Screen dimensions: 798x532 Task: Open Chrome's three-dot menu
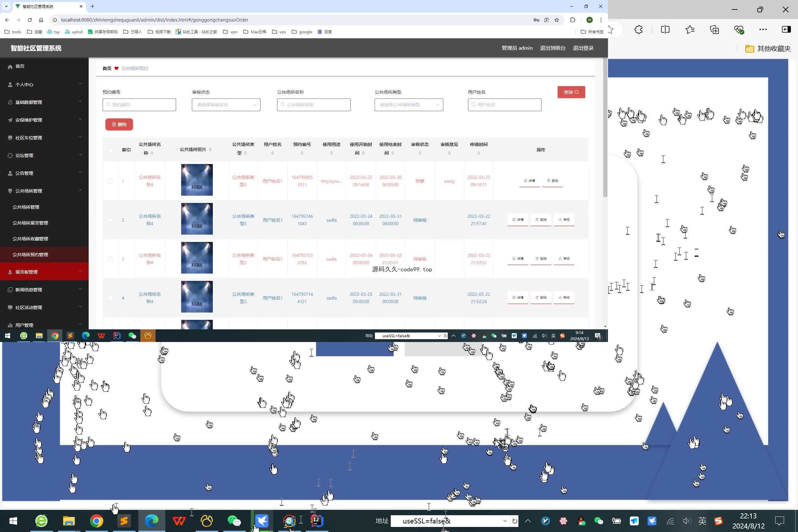(601, 20)
